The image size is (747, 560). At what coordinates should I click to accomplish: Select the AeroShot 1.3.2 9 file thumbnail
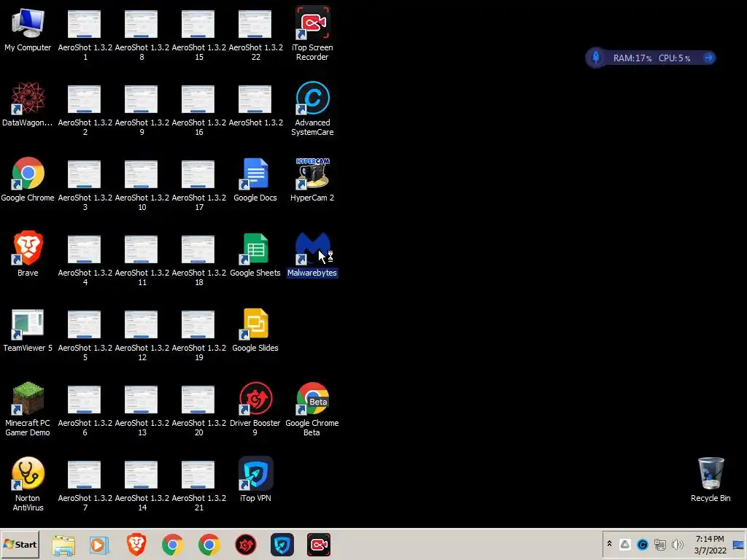tap(141, 99)
